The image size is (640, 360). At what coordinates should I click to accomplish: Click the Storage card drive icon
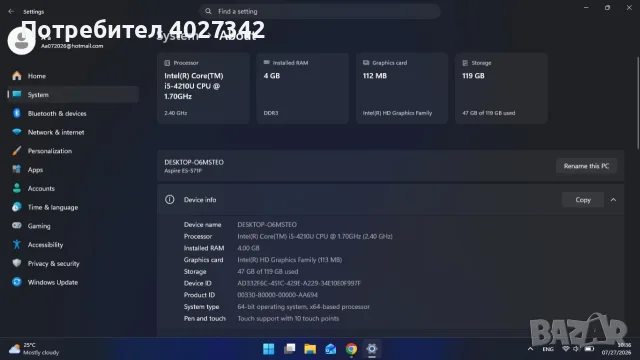465,63
